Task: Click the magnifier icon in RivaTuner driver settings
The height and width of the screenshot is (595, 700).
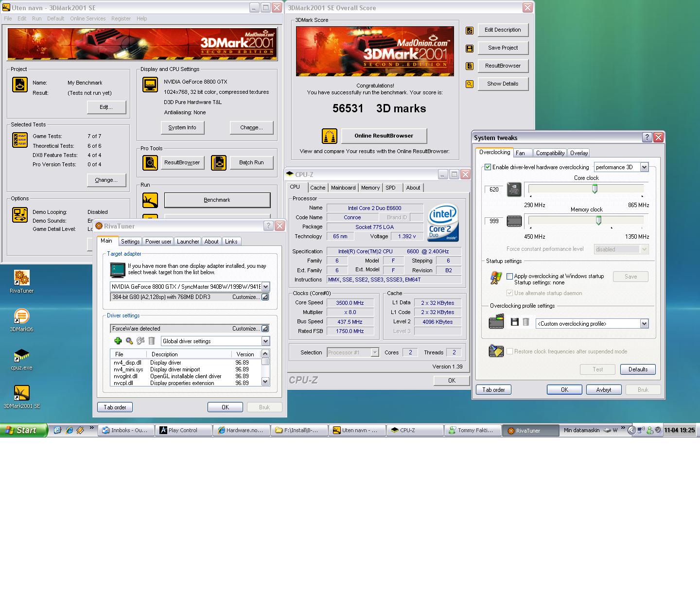Action: pos(129,341)
